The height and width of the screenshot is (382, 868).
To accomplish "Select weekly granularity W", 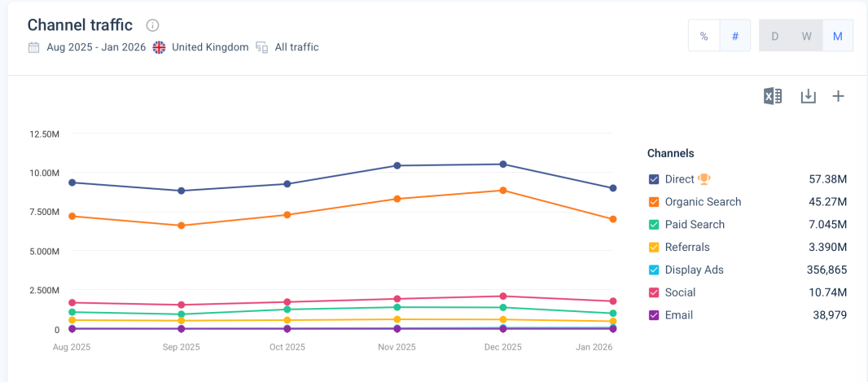I will coord(806,36).
